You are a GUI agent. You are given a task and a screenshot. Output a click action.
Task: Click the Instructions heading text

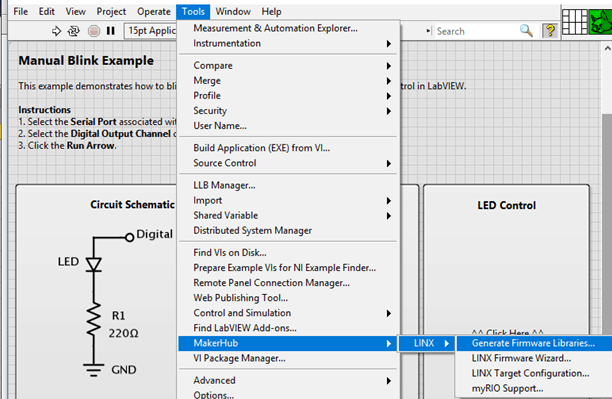pos(44,110)
